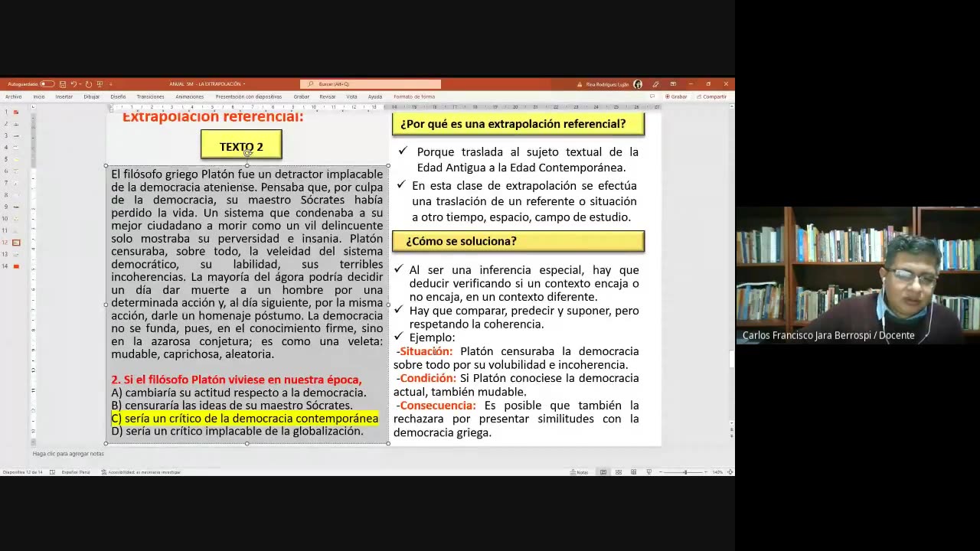The height and width of the screenshot is (551, 980).
Task: Switch to the Grabar ribbon tab
Action: 302,96
